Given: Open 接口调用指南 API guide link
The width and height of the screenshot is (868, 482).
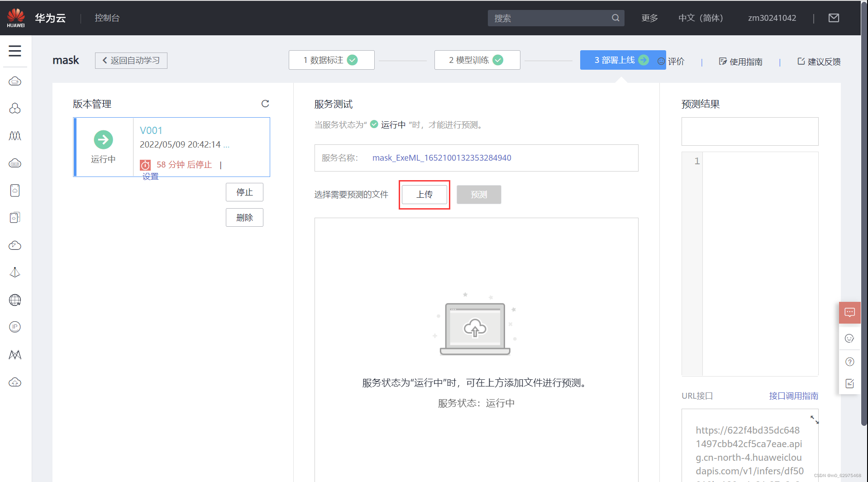Looking at the screenshot, I should click(794, 396).
